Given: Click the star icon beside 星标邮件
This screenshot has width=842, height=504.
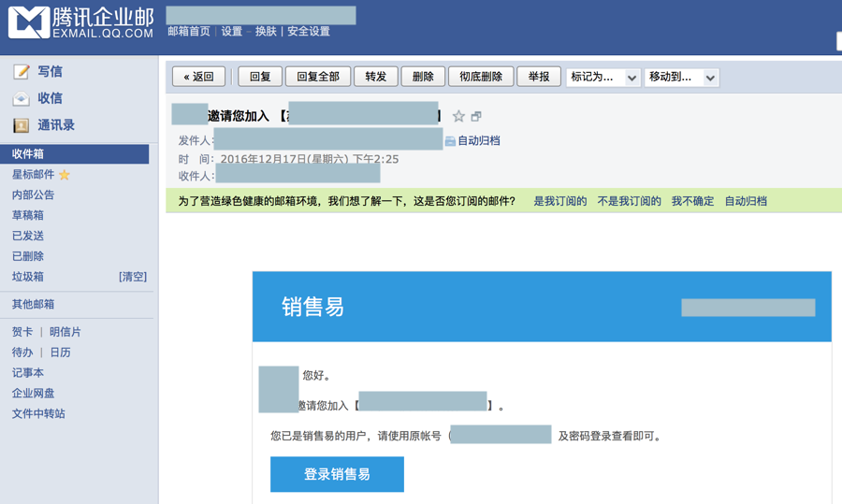Looking at the screenshot, I should point(65,175).
